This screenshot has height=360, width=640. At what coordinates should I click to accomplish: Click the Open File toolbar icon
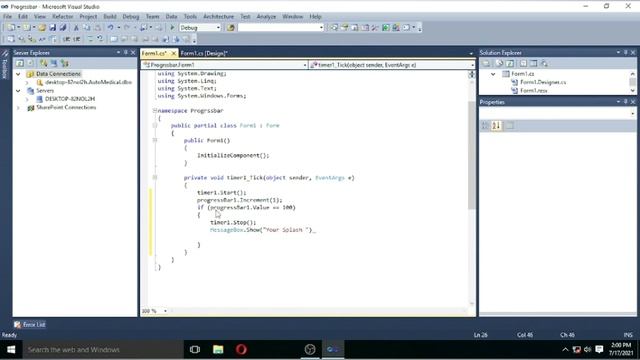tap(42, 28)
